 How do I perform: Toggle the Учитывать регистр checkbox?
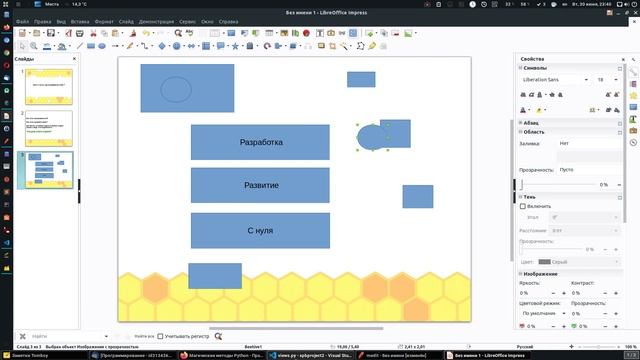click(x=160, y=336)
